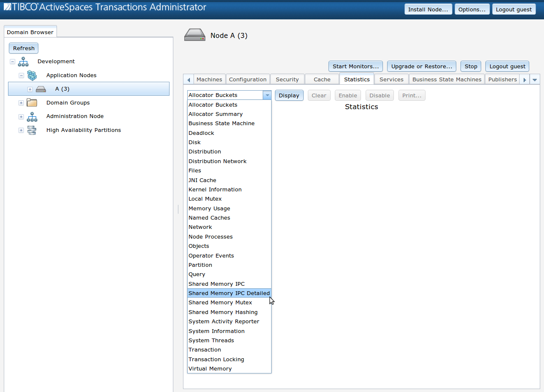Open the statistics type dropdown arrow
Screen dimensions: 544x392
point(267,95)
